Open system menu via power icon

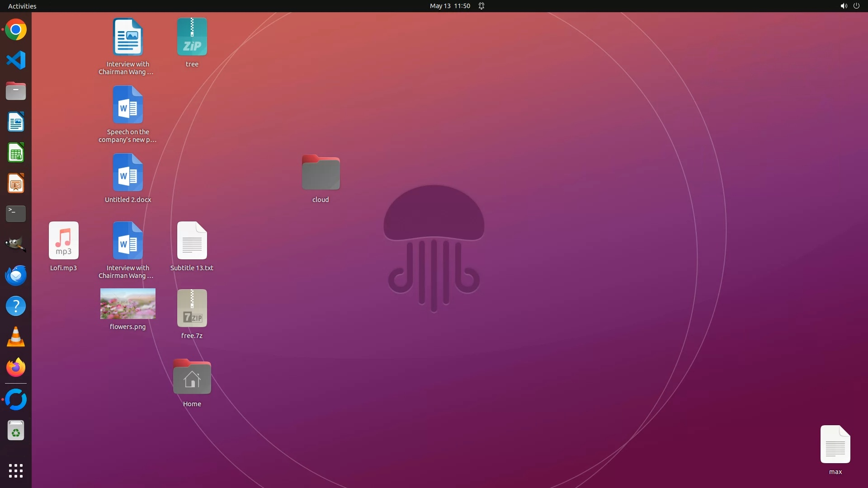click(856, 6)
